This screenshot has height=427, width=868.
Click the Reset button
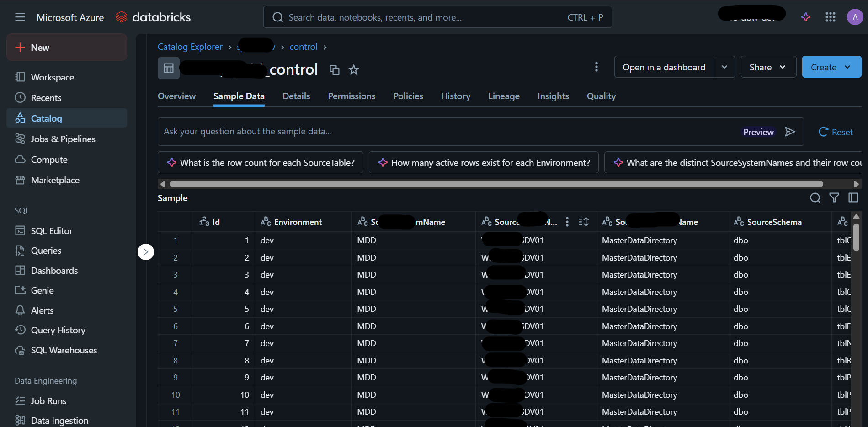tap(836, 132)
